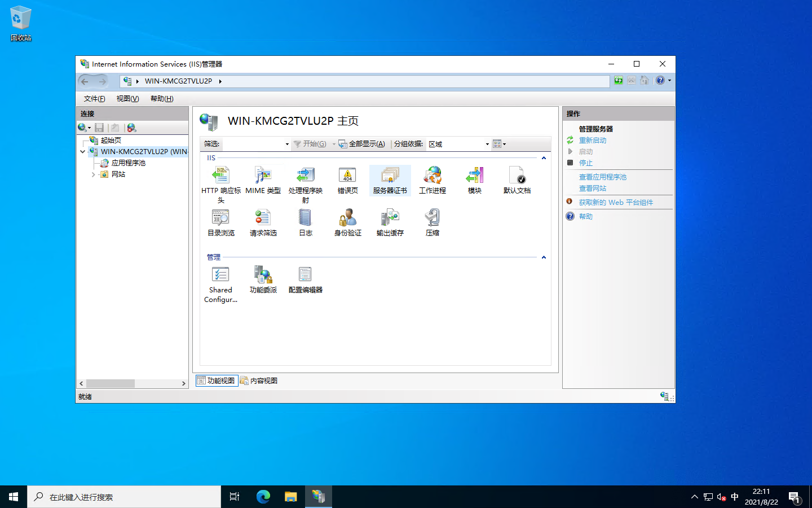Screen dimensions: 812x508
Task: Click the 帮助 link in 操作 pane
Action: pos(586,217)
